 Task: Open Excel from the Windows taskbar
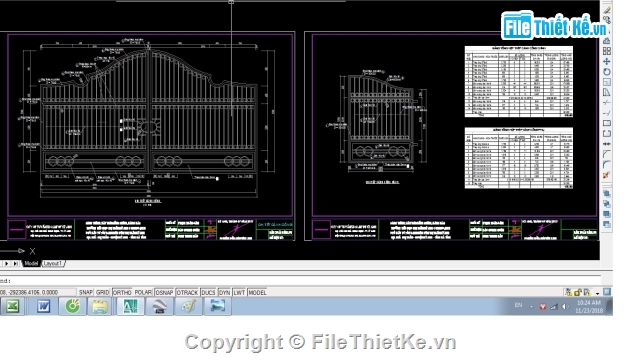point(13,306)
